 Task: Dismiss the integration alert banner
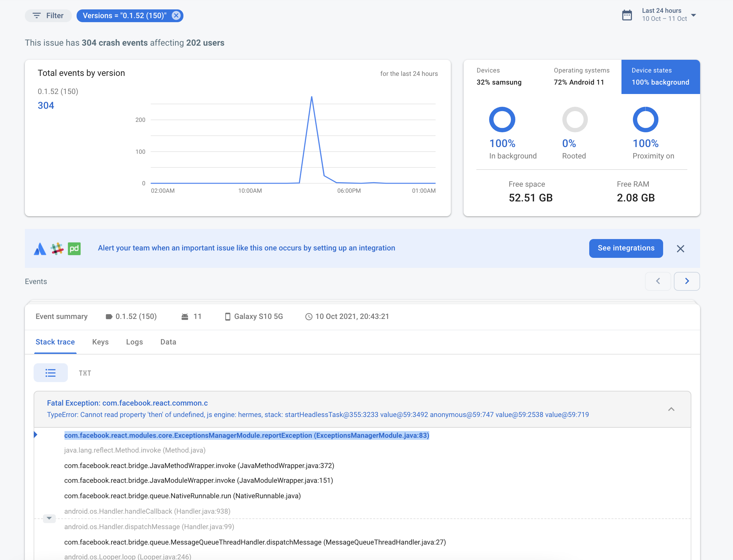point(680,248)
